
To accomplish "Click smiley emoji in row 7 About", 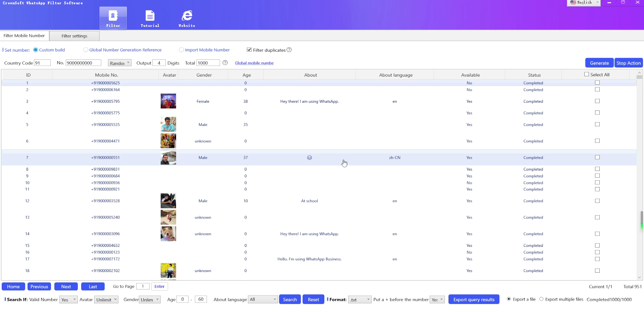I will click(310, 158).
